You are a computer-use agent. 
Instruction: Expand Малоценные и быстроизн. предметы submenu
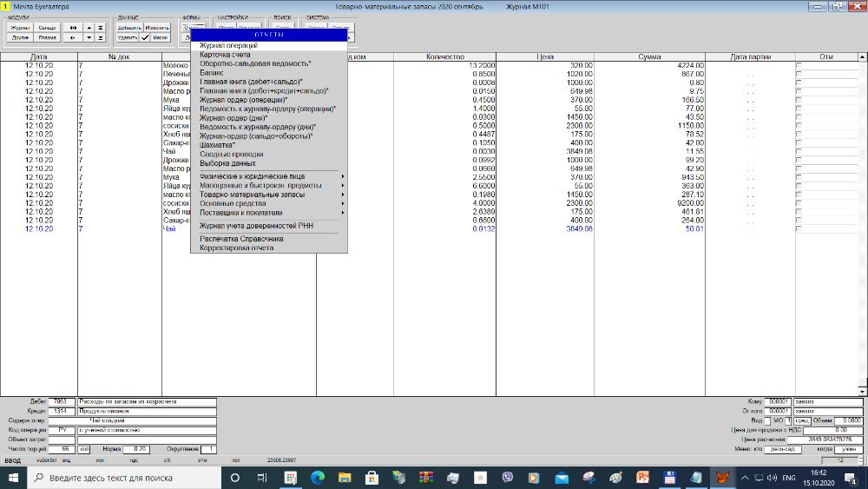tap(269, 186)
